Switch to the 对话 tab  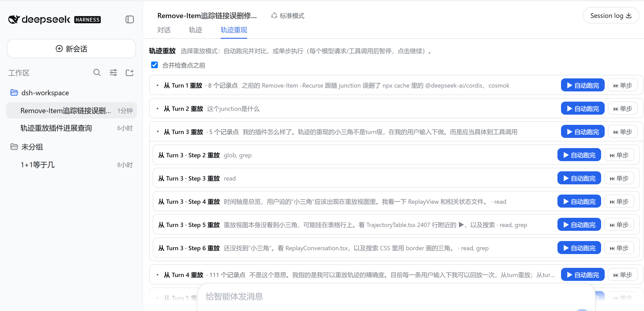pyautogui.click(x=164, y=30)
